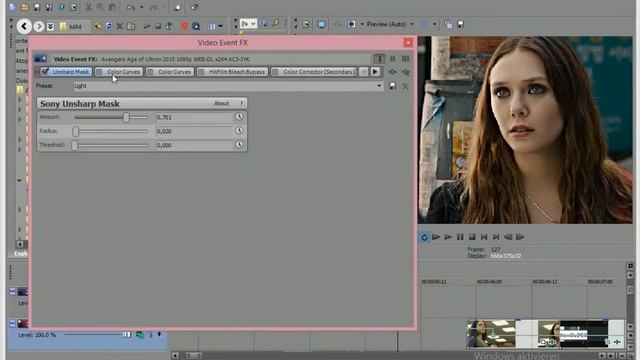Screen dimensions: 640x360
Task: Click the timeline ruler at 00:00:06:00
Action: 489,282
